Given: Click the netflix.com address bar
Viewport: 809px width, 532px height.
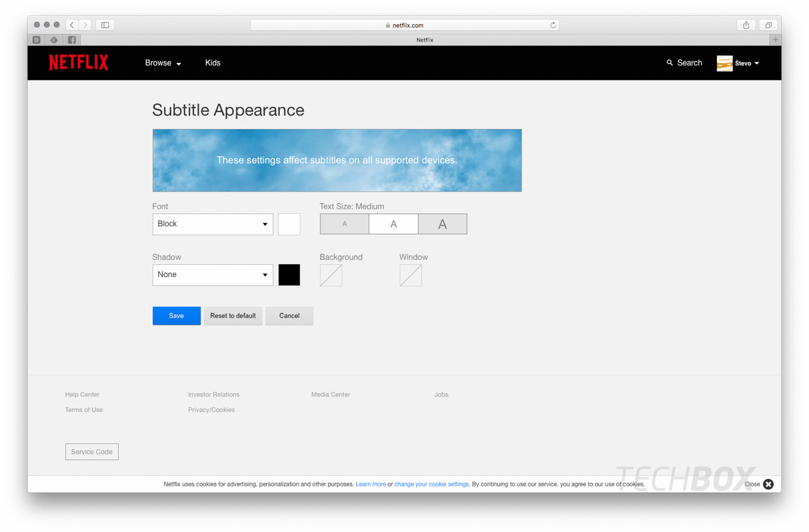Looking at the screenshot, I should coord(404,25).
